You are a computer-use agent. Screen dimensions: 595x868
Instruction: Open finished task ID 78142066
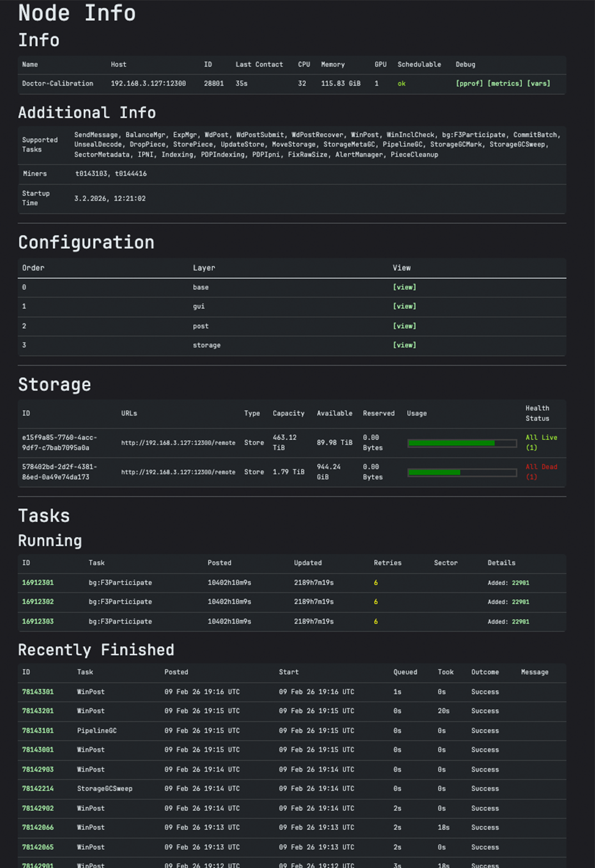(x=38, y=827)
